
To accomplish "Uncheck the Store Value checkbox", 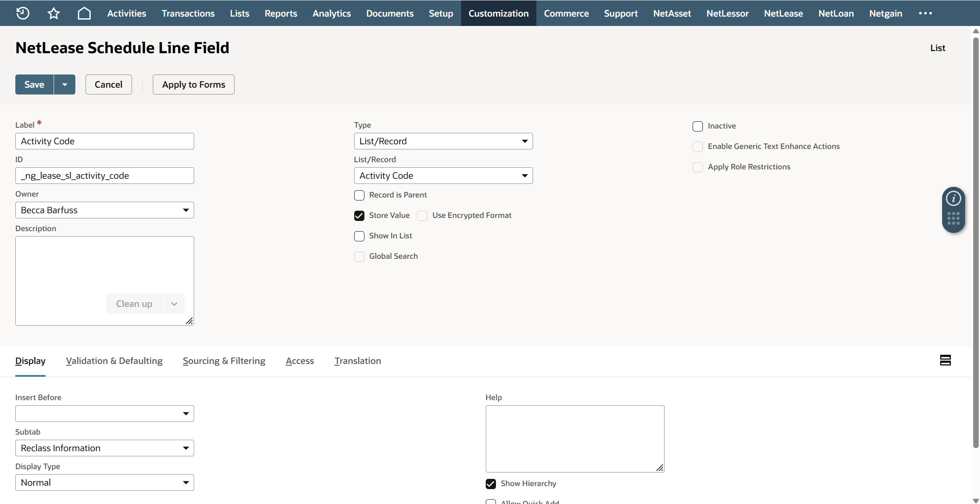I will click(x=359, y=216).
